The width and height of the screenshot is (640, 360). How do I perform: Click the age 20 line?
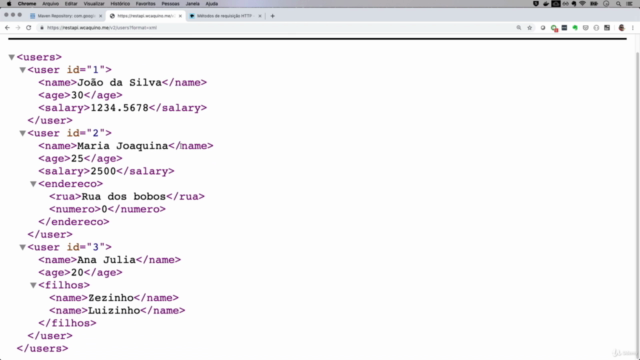[80, 272]
